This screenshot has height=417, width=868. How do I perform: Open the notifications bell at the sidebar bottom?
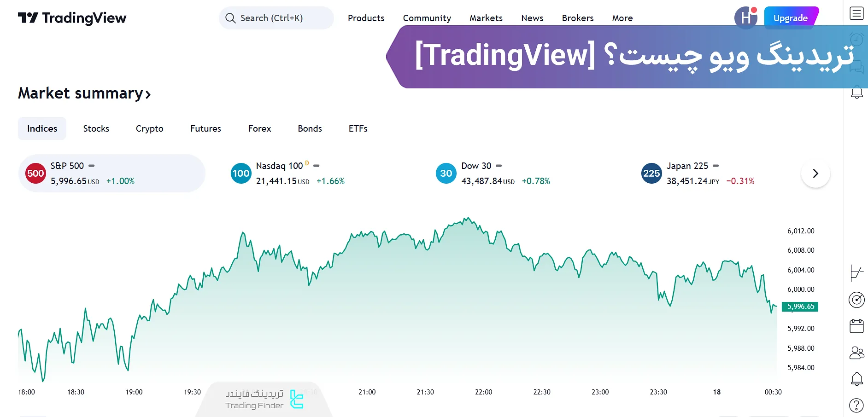857,378
